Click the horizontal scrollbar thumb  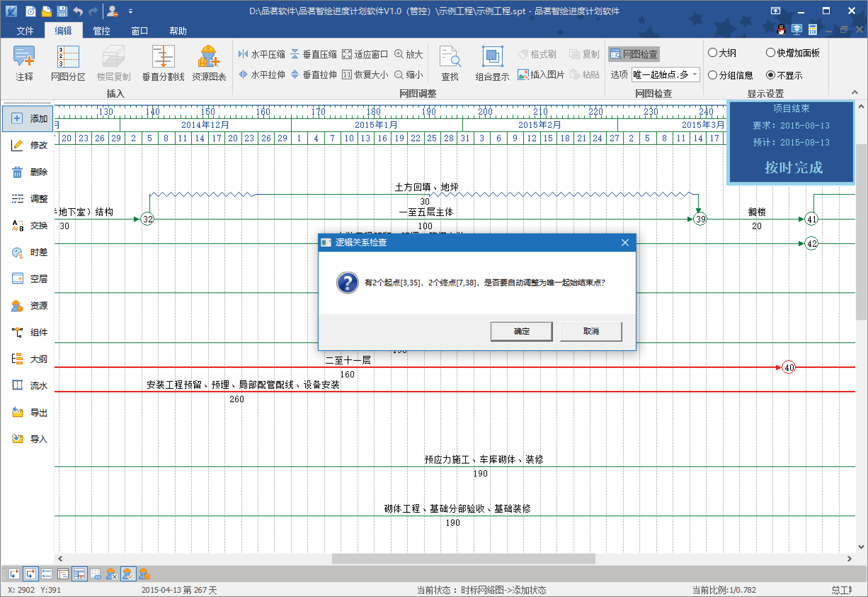pyautogui.click(x=463, y=558)
